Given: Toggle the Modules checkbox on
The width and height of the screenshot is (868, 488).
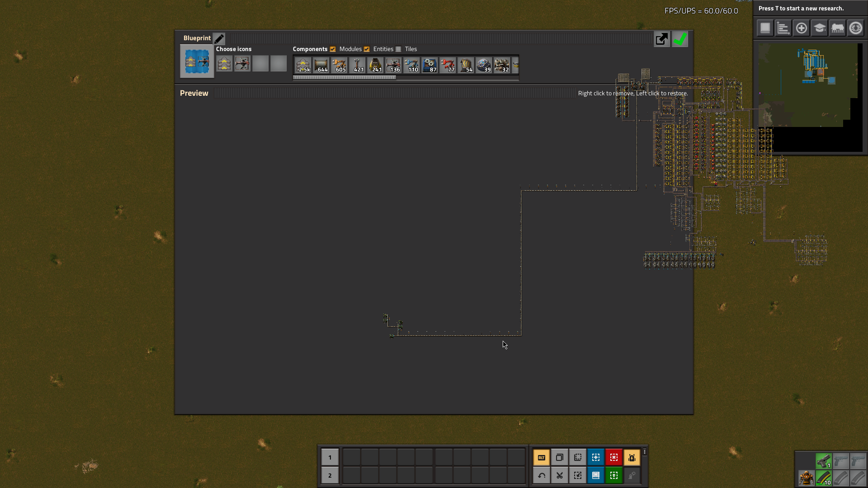Looking at the screenshot, I should tap(366, 49).
